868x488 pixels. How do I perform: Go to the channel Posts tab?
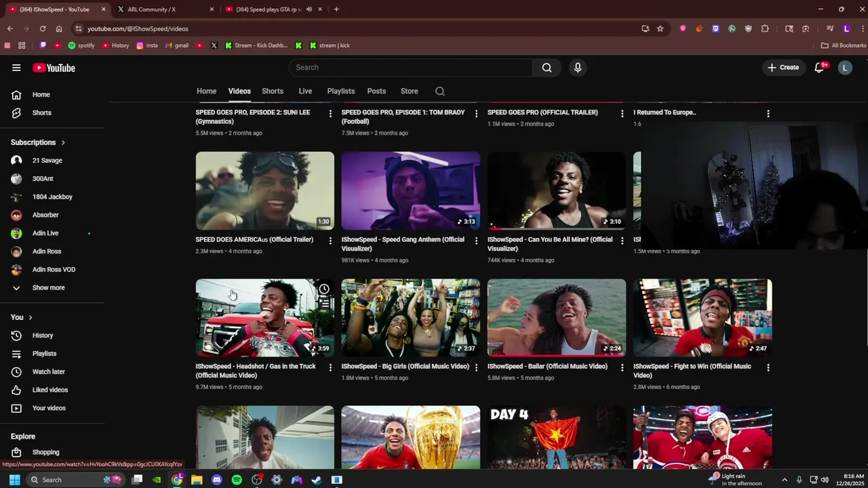[376, 91]
